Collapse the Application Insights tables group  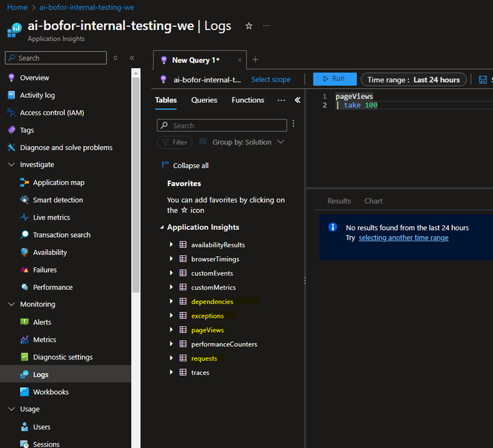coord(162,227)
